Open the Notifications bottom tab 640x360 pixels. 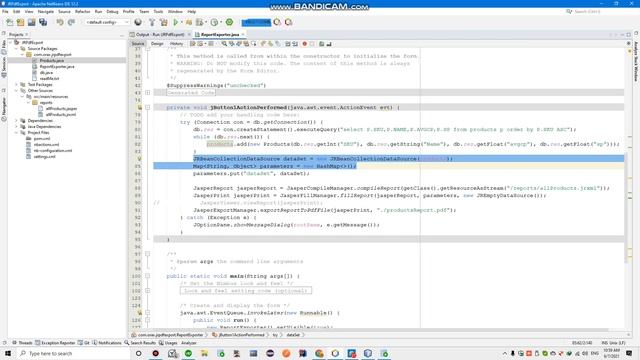tap(107, 343)
